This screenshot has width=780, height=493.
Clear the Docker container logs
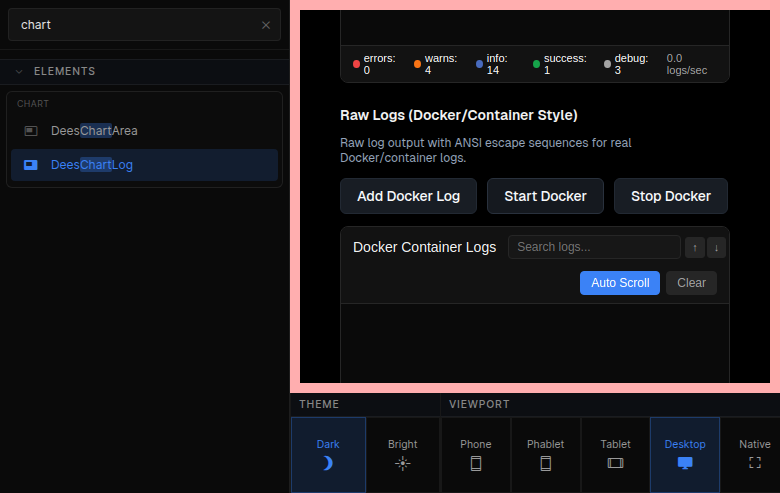coord(691,283)
